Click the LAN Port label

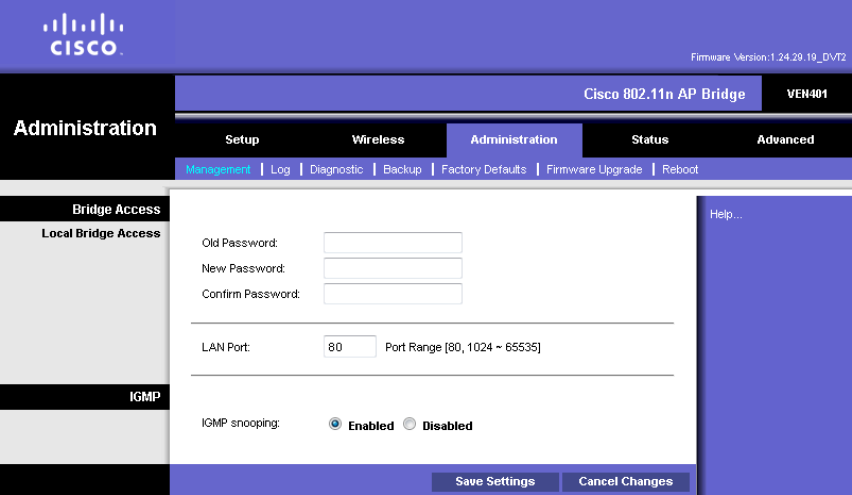(x=225, y=347)
